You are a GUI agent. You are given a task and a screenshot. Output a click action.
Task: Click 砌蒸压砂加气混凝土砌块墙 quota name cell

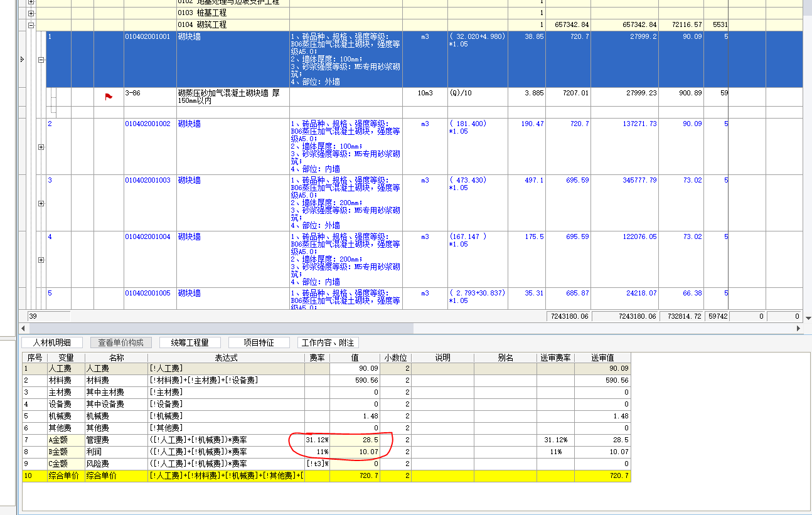pyautogui.click(x=233, y=97)
